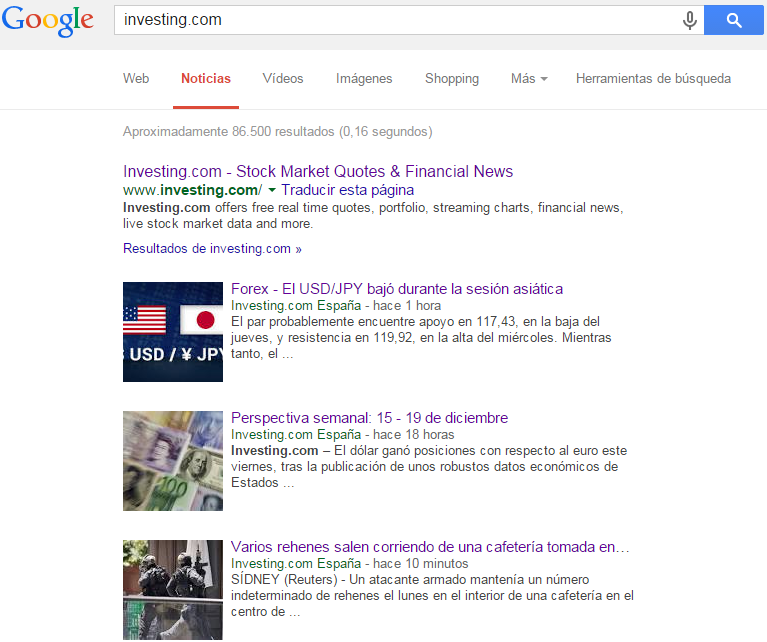This screenshot has width=767, height=642.
Task: Open Investing.com Stock Market Quotes result
Action: (x=318, y=171)
